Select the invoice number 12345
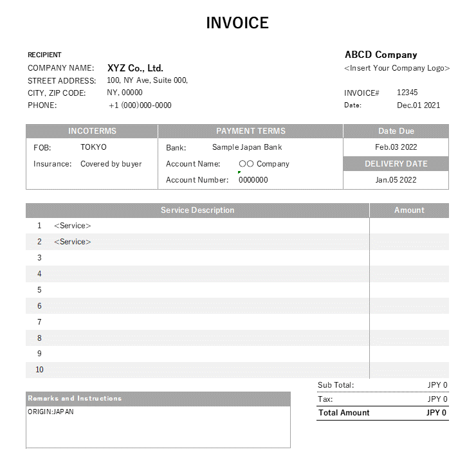476x463 pixels. point(407,93)
